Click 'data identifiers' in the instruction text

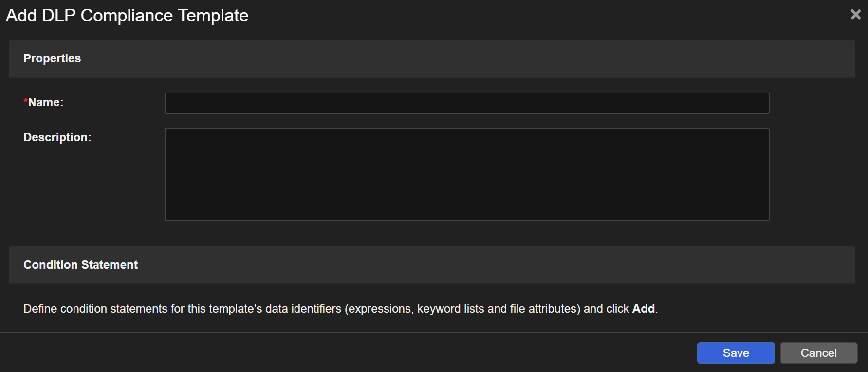click(303, 309)
